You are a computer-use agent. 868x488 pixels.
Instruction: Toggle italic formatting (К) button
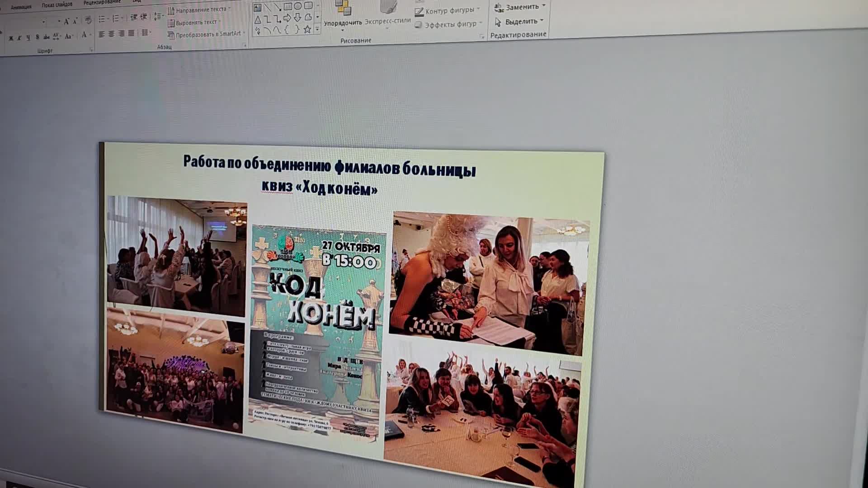click(x=19, y=38)
